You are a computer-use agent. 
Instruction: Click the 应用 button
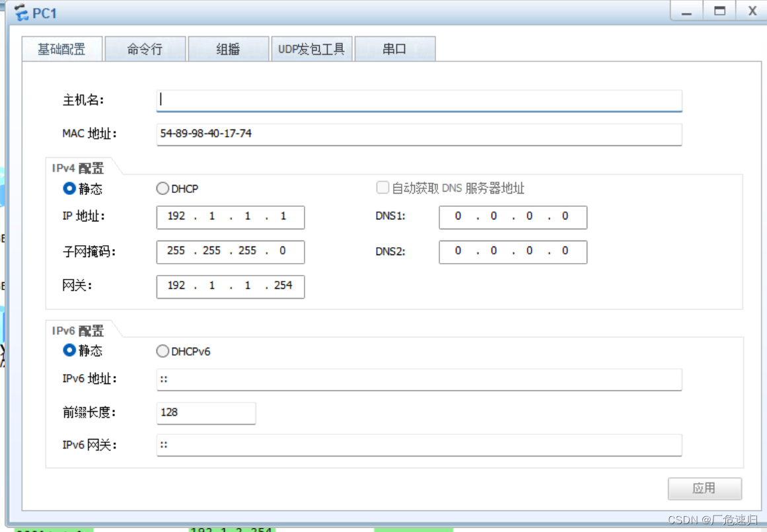(704, 488)
